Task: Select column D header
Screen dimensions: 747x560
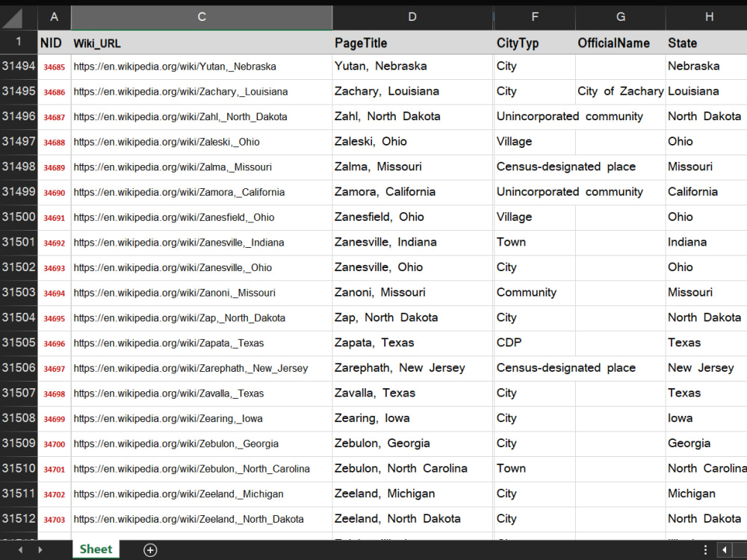Action: click(412, 17)
